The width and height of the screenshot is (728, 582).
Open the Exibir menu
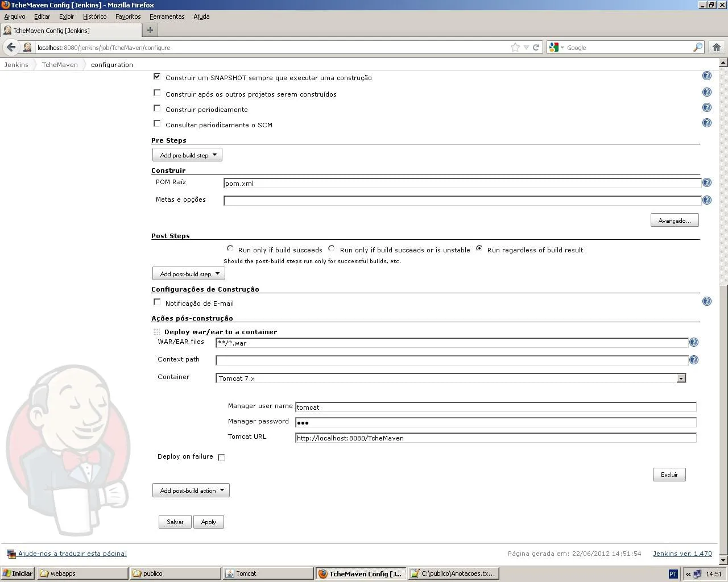coord(67,16)
